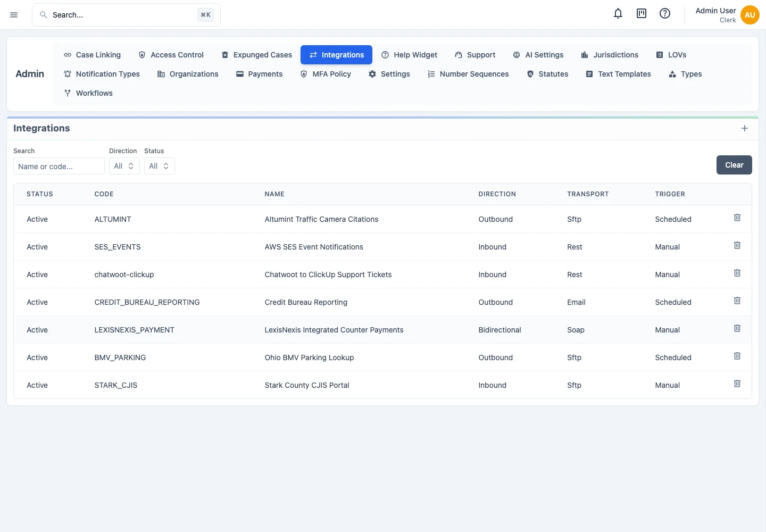Click the Clear filters button

734,165
